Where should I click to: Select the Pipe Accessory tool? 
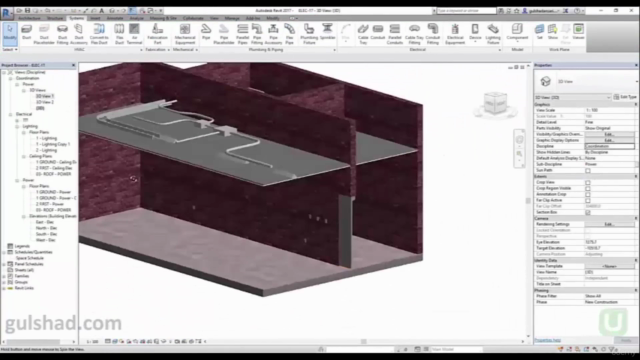pos(273,33)
